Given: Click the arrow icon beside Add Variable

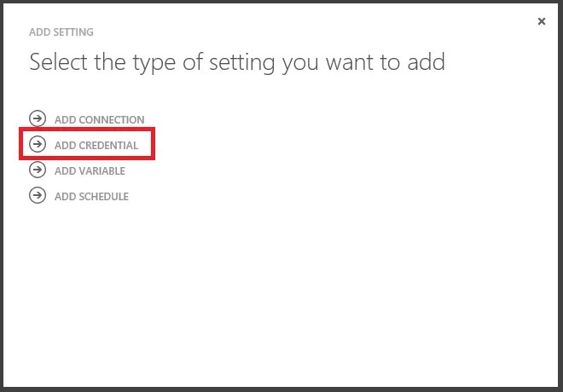Looking at the screenshot, I should point(38,170).
